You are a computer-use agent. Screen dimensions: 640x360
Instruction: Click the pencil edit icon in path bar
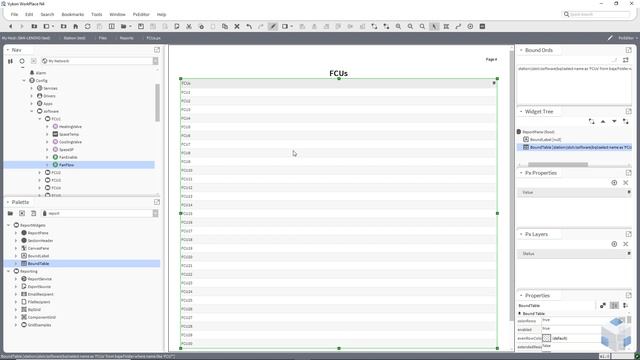pos(610,38)
